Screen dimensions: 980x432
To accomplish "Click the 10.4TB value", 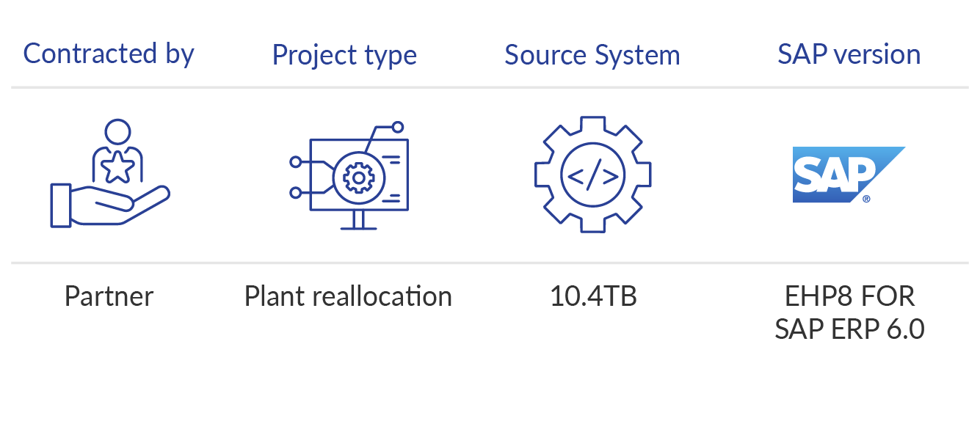I will tap(593, 296).
